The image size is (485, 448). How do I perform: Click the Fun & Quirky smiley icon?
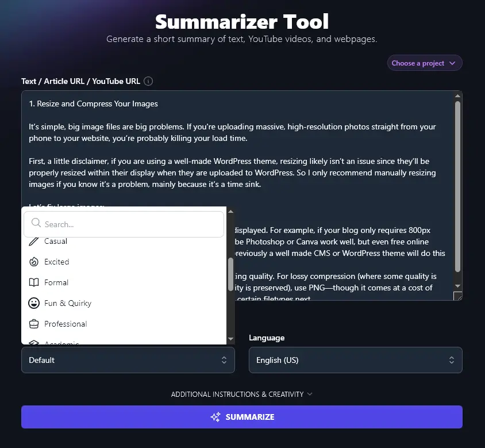point(35,303)
